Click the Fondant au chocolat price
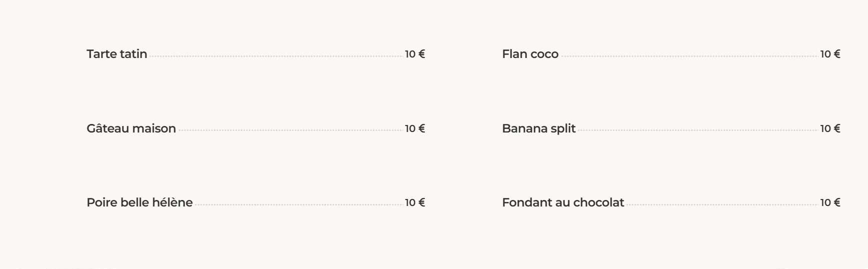Image resolution: width=868 pixels, height=269 pixels. click(830, 202)
